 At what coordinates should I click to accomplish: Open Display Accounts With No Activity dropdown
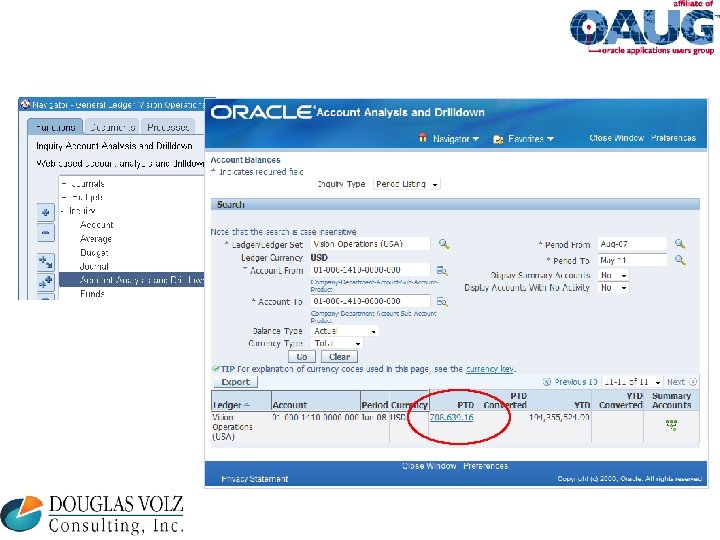[x=613, y=287]
